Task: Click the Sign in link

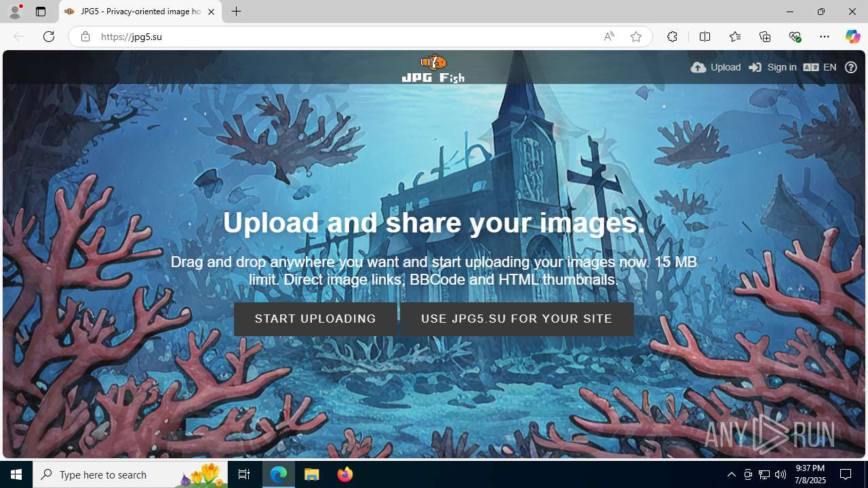Action: point(772,67)
